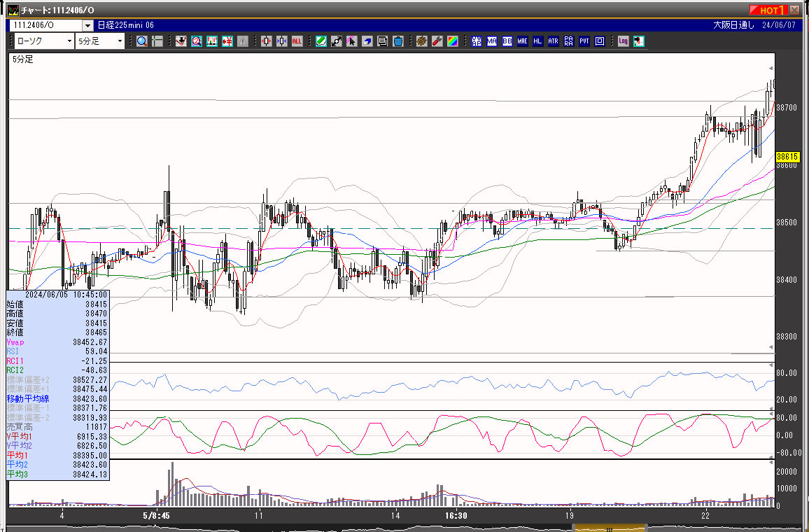Click the 移動平均線 row in data panel
The width and height of the screenshot is (809, 532).
(x=57, y=399)
